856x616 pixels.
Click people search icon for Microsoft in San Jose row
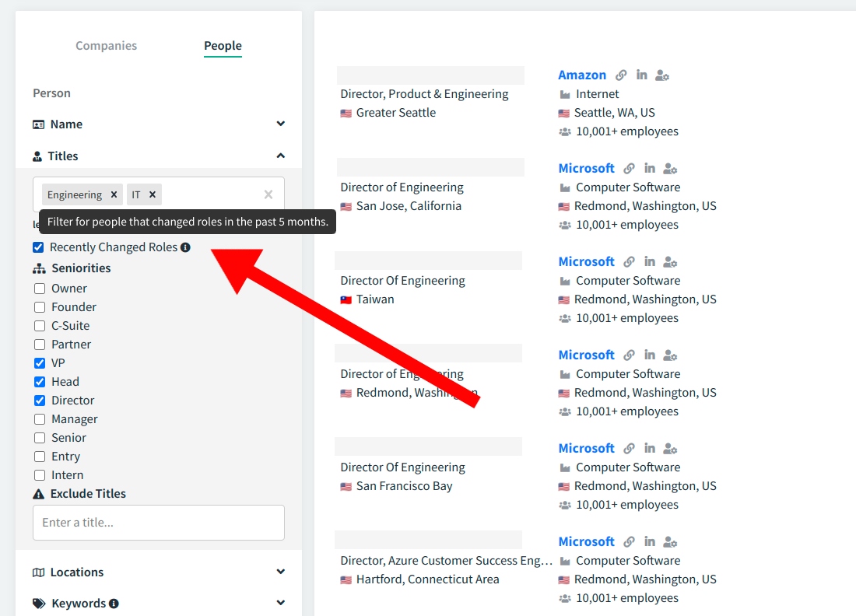(670, 169)
